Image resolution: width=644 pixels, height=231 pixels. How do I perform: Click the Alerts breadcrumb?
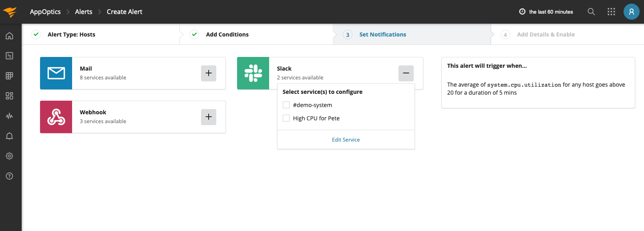[84, 12]
